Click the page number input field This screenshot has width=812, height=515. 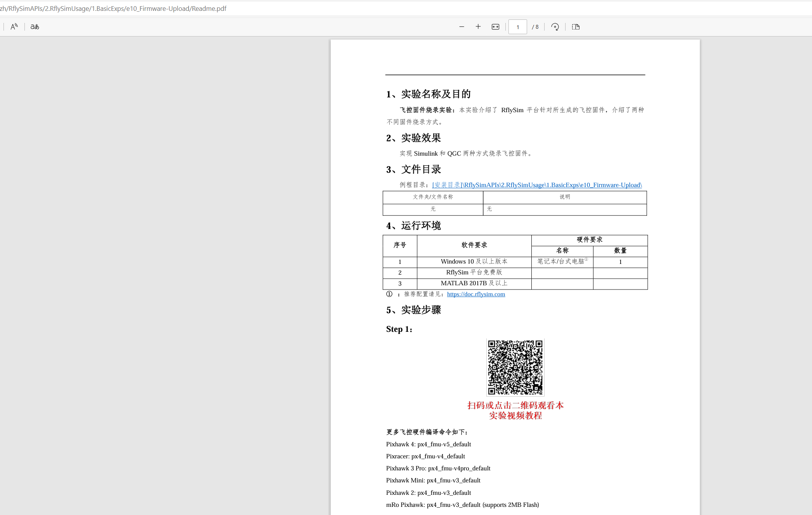pyautogui.click(x=518, y=27)
